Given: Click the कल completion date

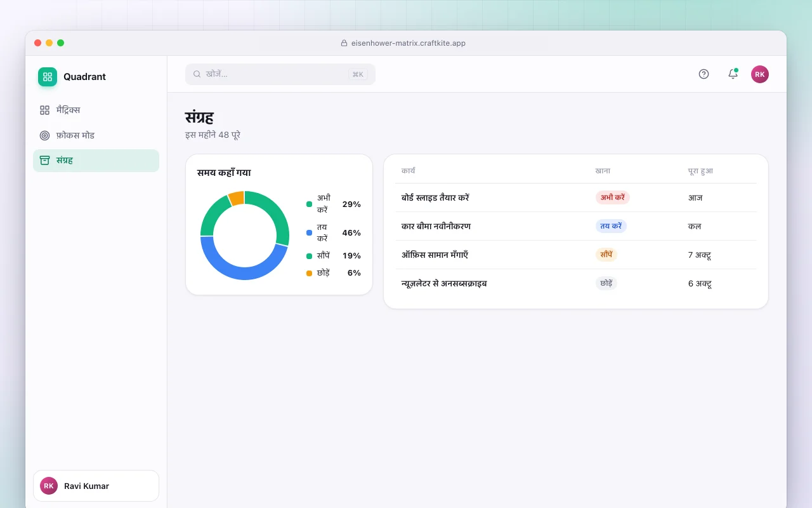Looking at the screenshot, I should [695, 226].
